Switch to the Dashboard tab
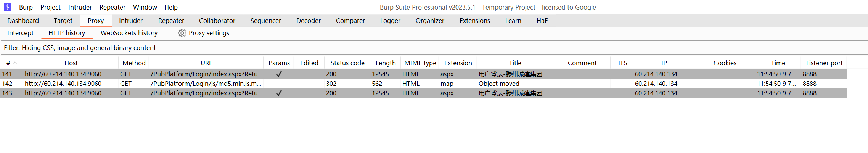 23,21
